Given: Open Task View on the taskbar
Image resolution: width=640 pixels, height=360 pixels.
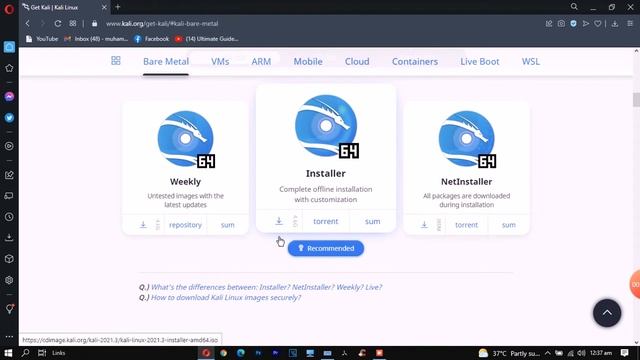Looking at the screenshot, I should pyautogui.click(x=42, y=353).
